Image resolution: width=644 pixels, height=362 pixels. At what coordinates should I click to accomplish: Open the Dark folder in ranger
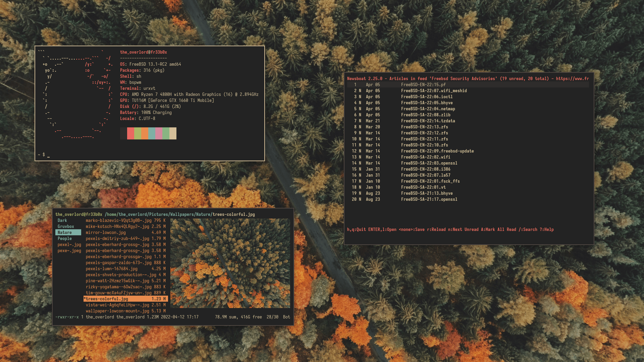[62, 221]
